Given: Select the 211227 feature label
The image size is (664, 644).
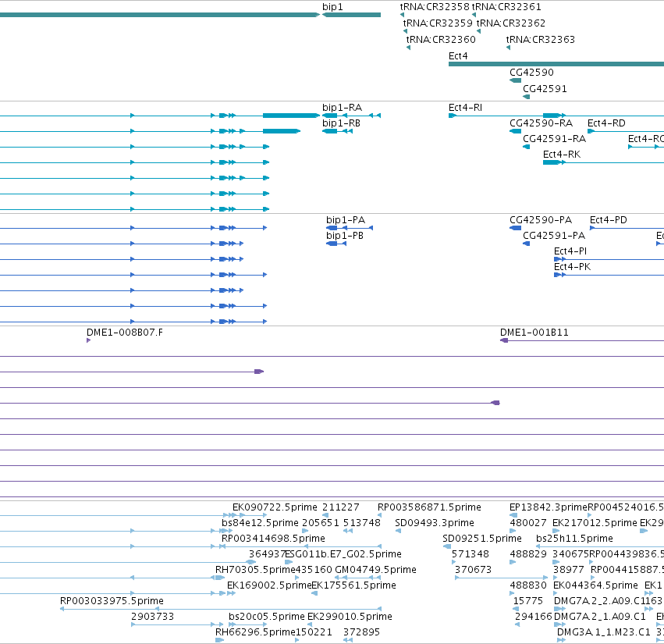Looking at the screenshot, I should tap(340, 507).
